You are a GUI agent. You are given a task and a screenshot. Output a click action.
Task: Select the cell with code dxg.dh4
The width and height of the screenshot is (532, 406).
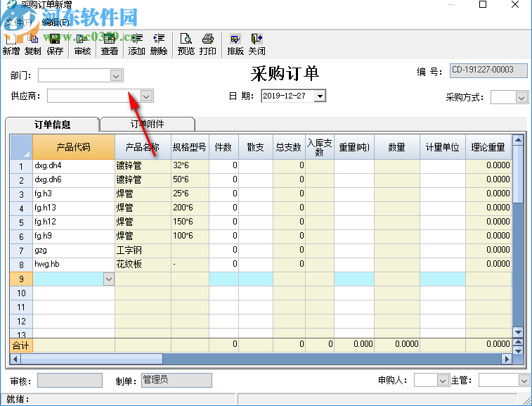(x=74, y=166)
